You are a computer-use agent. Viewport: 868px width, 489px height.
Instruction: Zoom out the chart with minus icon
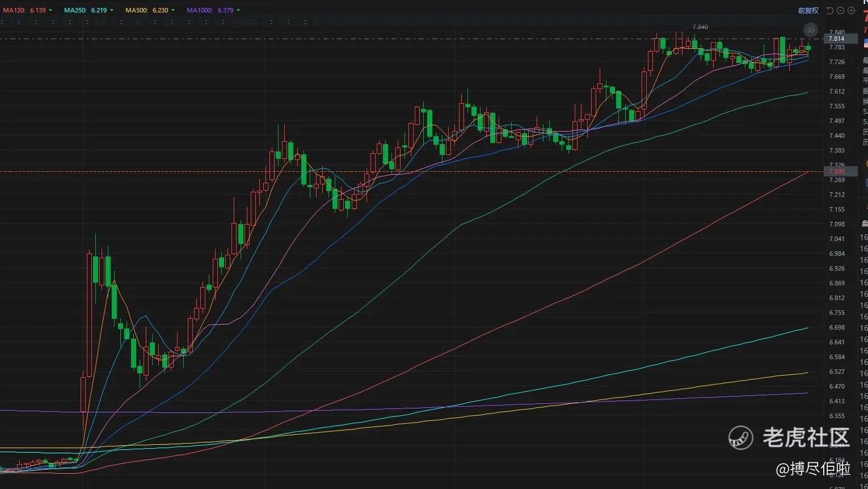coord(841,10)
